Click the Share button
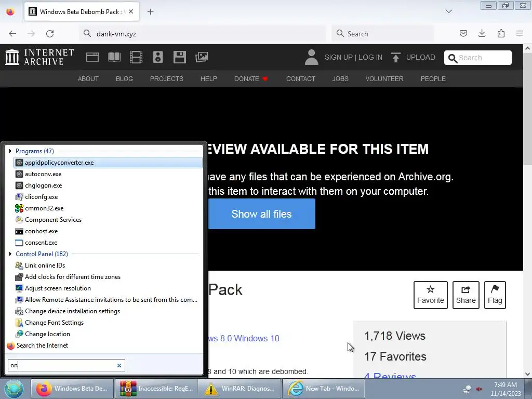The image size is (532, 399). pos(466,295)
